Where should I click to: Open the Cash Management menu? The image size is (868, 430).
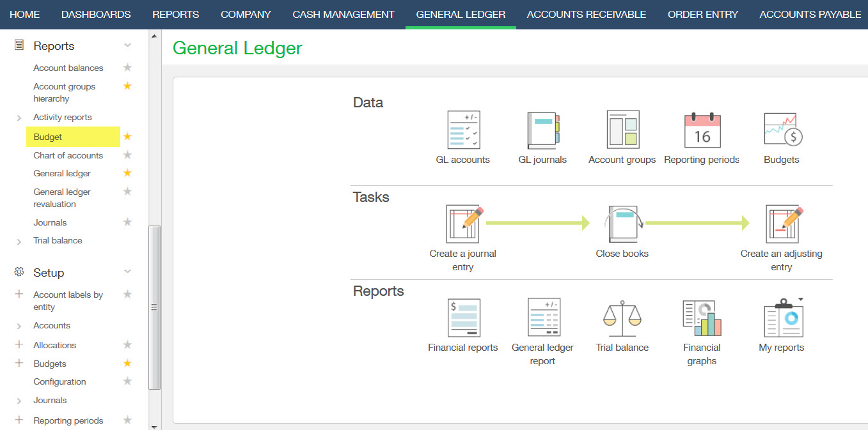coord(343,14)
